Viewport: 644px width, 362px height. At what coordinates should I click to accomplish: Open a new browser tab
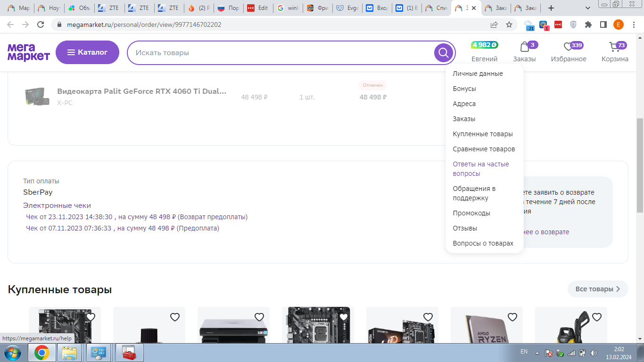pos(551,8)
